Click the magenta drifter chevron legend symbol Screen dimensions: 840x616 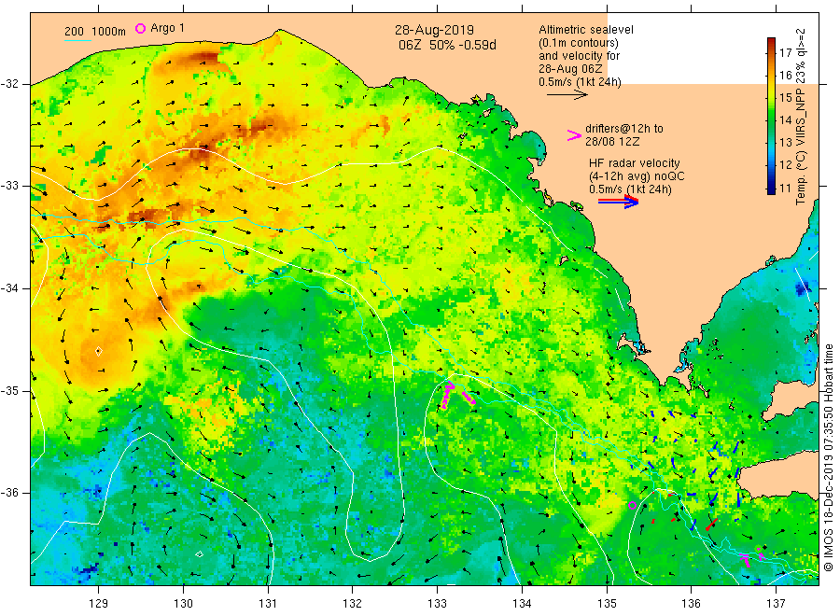tap(574, 135)
